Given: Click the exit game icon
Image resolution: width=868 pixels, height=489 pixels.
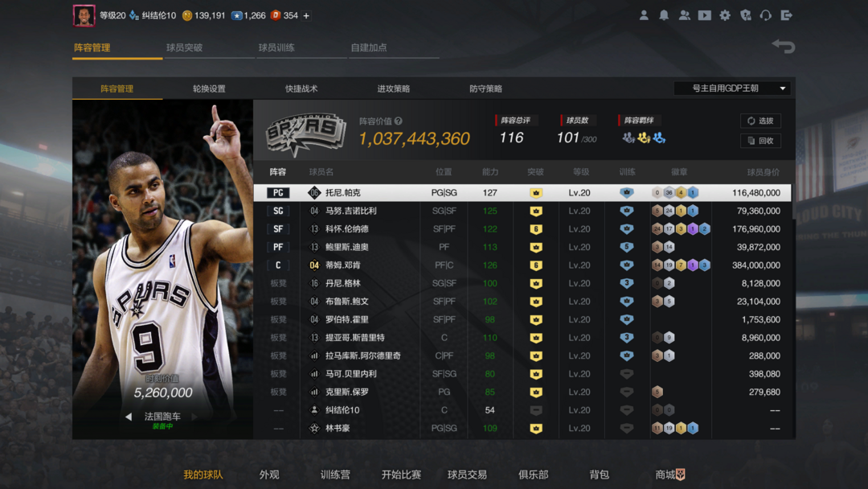Looking at the screenshot, I should coord(786,15).
